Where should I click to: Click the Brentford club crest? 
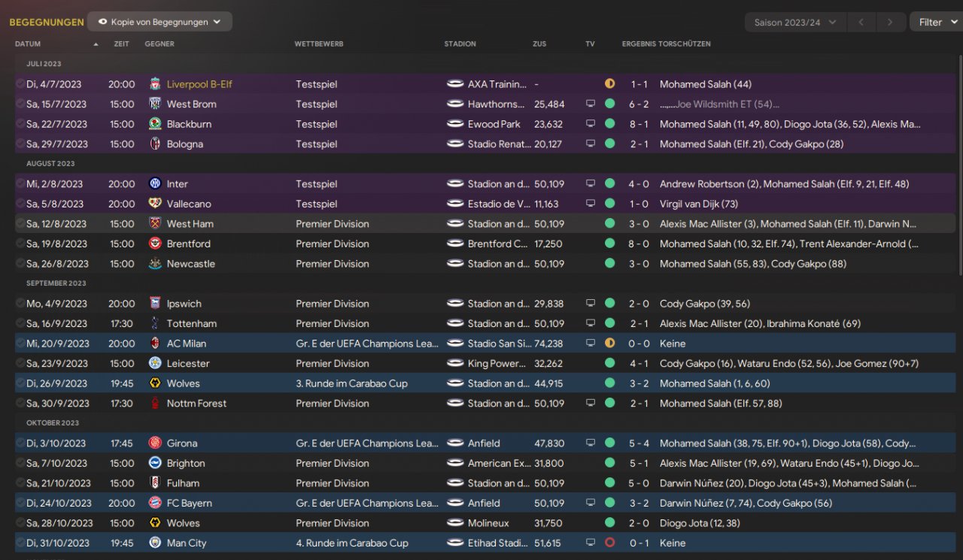click(155, 244)
